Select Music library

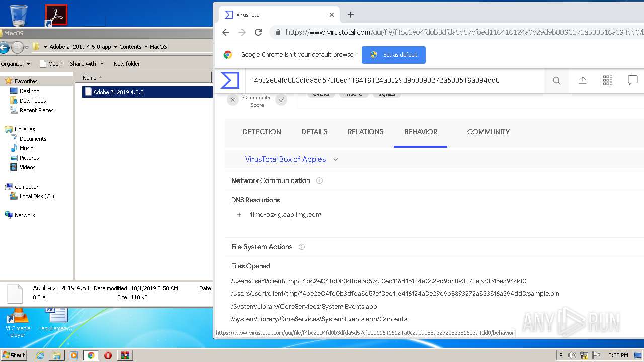coord(26,148)
